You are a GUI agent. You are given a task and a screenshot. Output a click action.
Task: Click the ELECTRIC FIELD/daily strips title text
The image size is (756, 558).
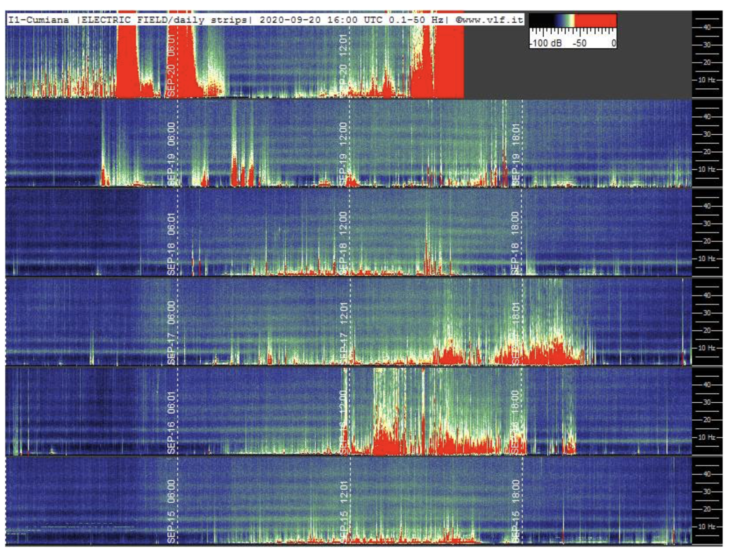coord(164,20)
